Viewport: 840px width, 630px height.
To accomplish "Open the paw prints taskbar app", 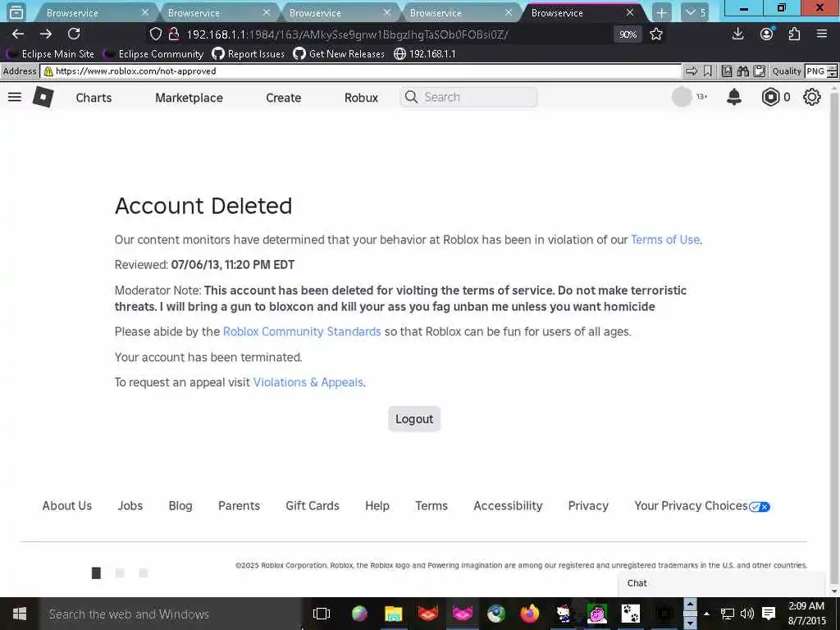I will [x=631, y=614].
